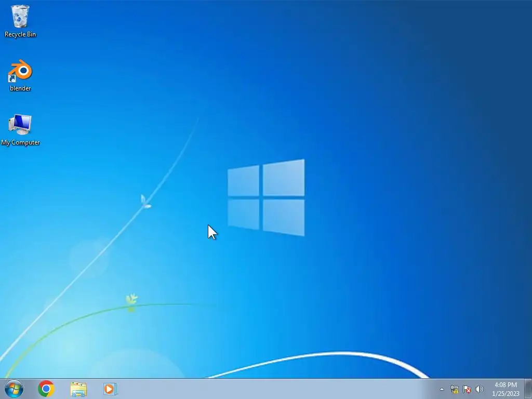Image resolution: width=532 pixels, height=399 pixels.
Task: Select the blender shortcut icon
Action: pos(20,71)
